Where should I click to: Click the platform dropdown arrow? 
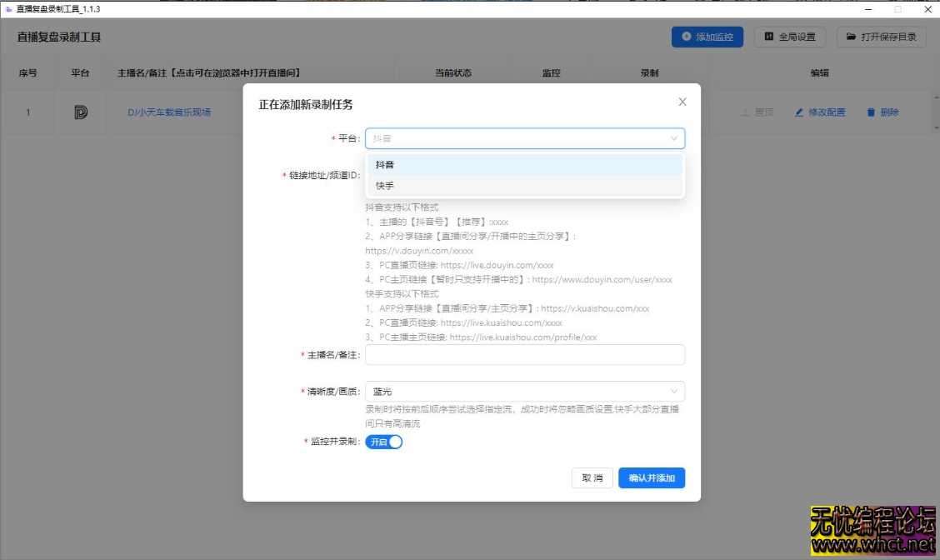pos(673,138)
